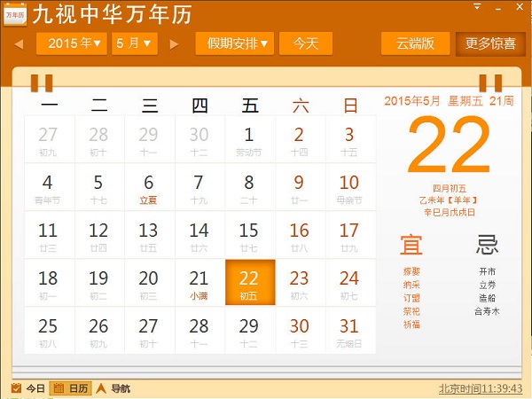
Task: Click 合寿木 in the taboo list
Action: coord(487,311)
